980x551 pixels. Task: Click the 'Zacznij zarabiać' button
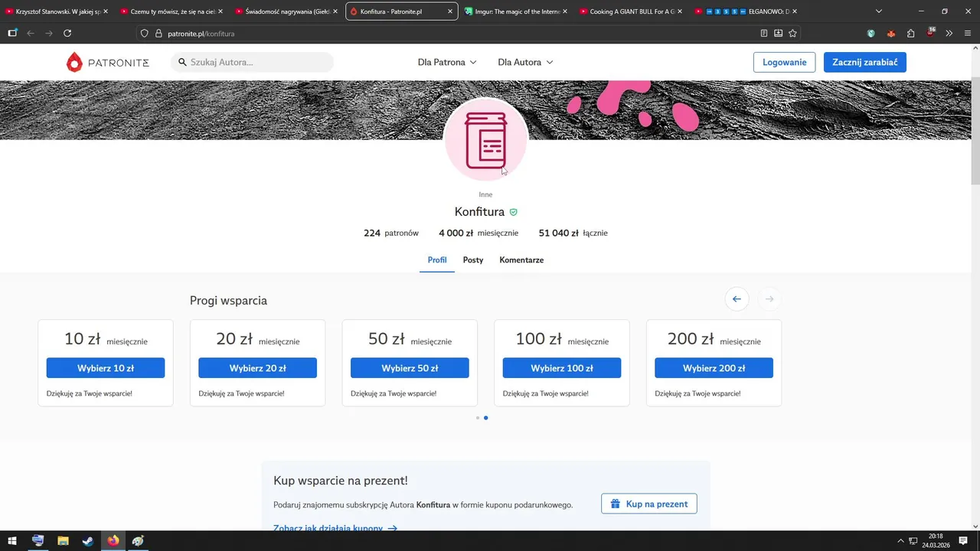pyautogui.click(x=864, y=62)
